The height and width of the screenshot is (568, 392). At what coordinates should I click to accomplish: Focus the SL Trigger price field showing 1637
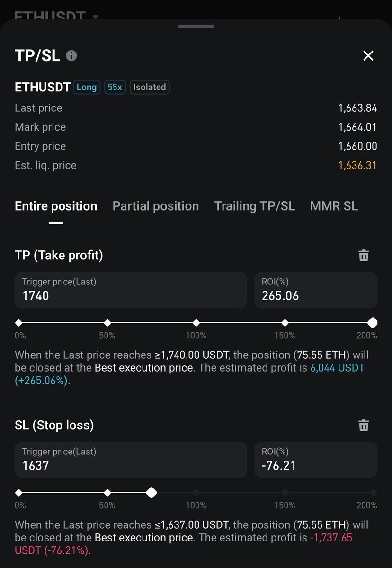(x=131, y=460)
